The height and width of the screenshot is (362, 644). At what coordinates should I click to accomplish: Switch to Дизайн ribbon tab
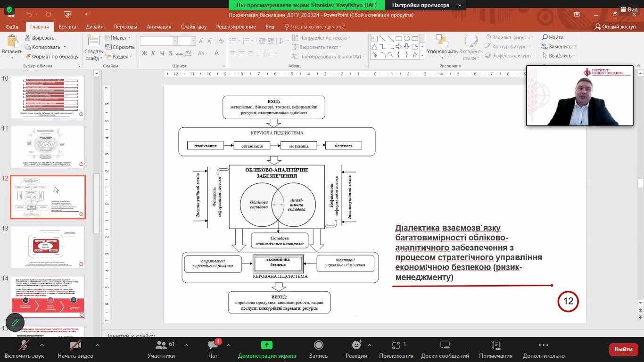click(x=95, y=27)
